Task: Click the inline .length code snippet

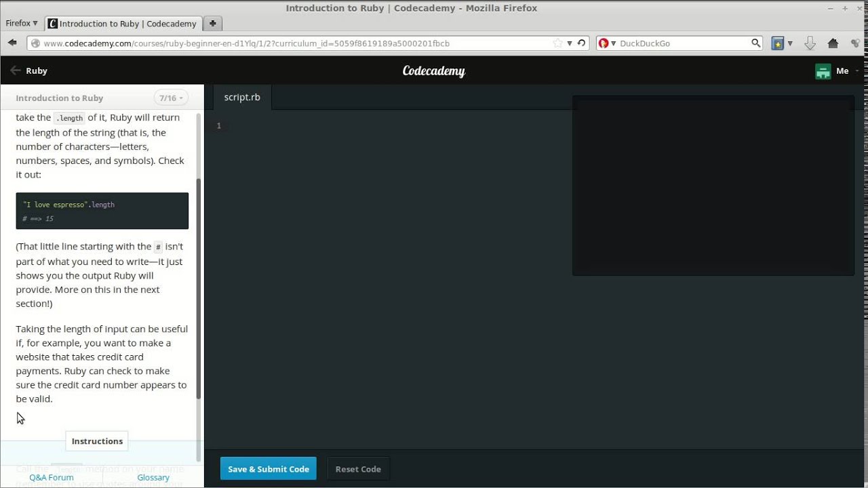Action: point(69,118)
